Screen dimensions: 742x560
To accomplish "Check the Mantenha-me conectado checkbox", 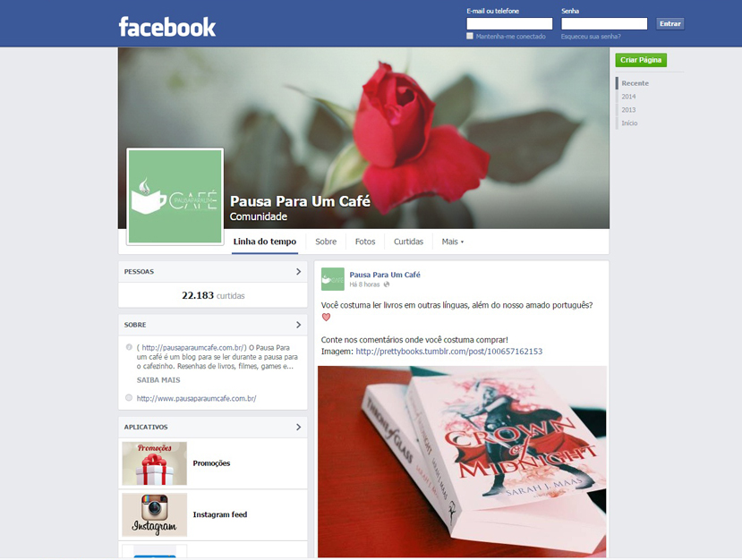I will (x=470, y=36).
